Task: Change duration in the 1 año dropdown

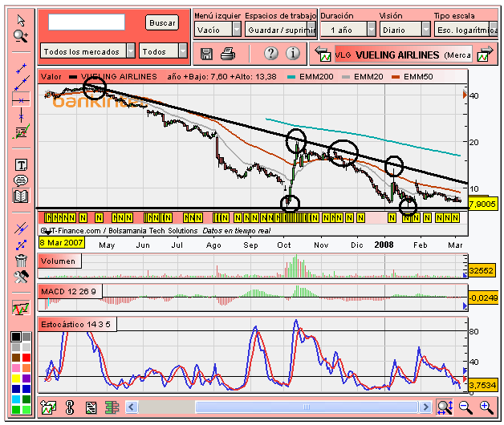Action: 348,30
